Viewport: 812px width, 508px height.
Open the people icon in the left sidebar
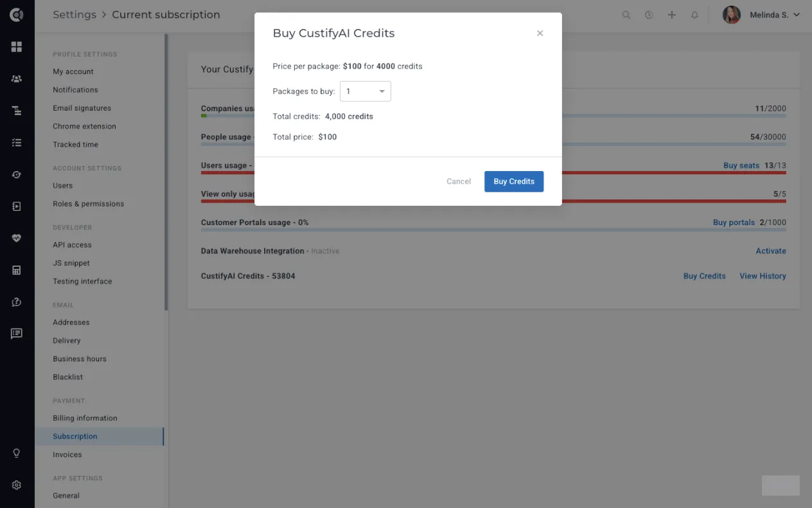(17, 78)
